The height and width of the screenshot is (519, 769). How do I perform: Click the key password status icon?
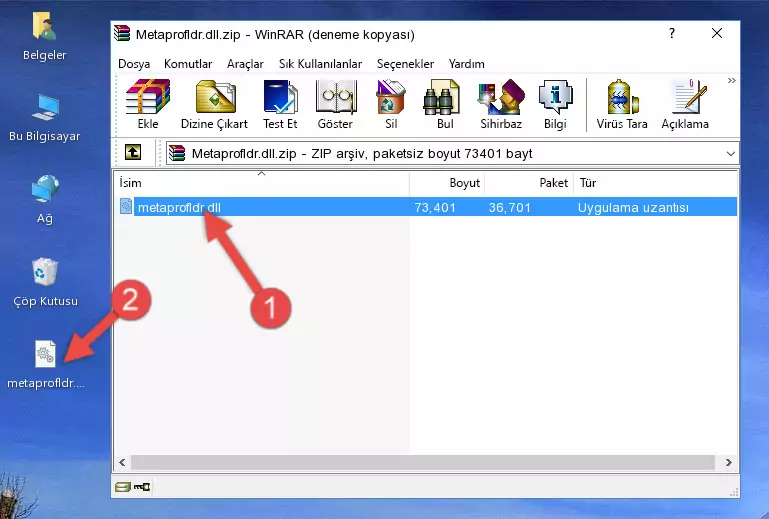[x=142, y=487]
